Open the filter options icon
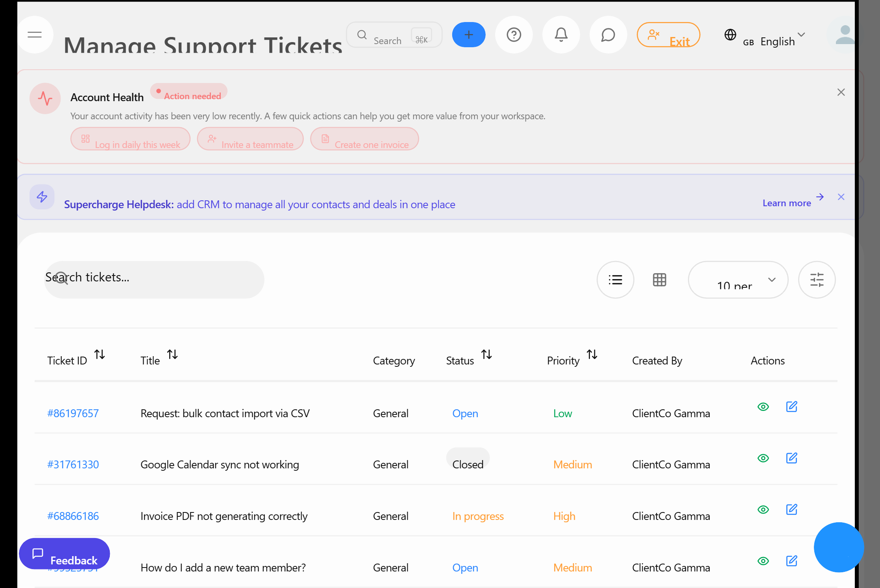880x588 pixels. tap(817, 279)
